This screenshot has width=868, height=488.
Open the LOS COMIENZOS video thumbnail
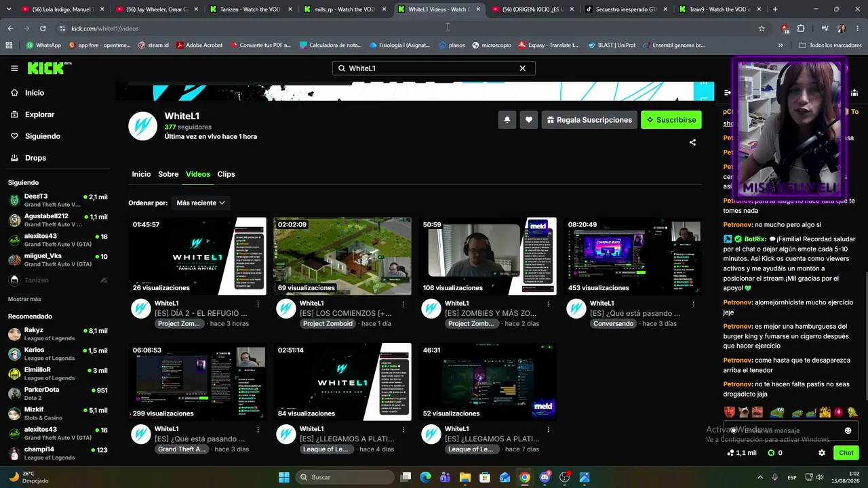coord(342,256)
